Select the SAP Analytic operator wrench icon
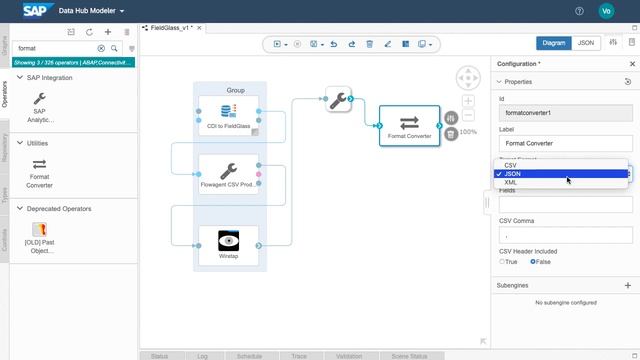This screenshot has height=360, width=640. tap(40, 99)
